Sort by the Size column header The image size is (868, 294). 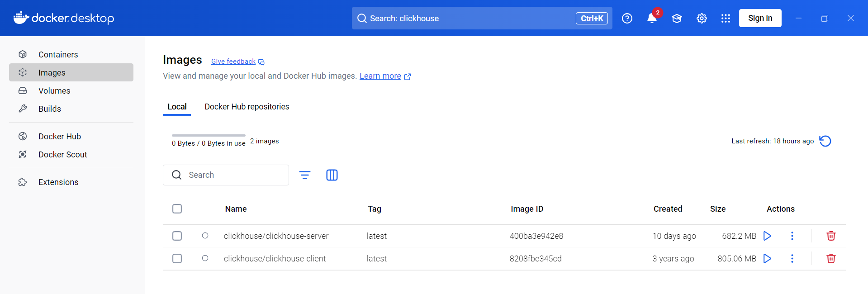click(718, 209)
